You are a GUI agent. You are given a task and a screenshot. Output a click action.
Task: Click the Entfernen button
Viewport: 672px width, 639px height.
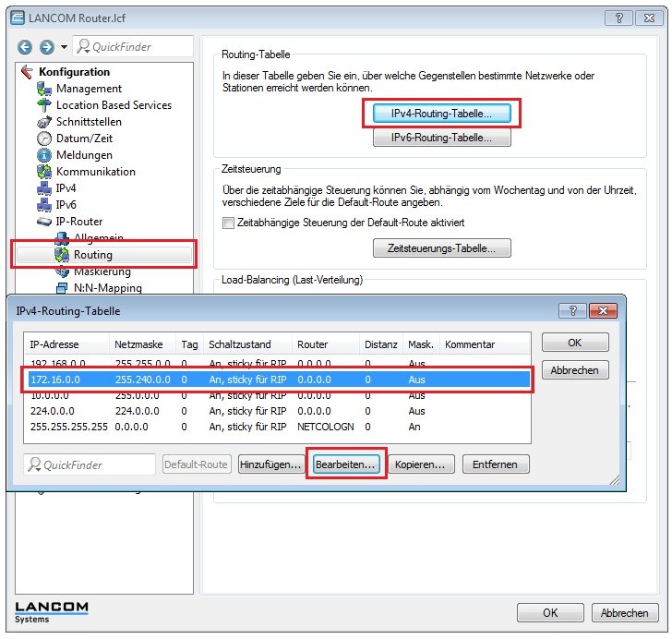(496, 464)
